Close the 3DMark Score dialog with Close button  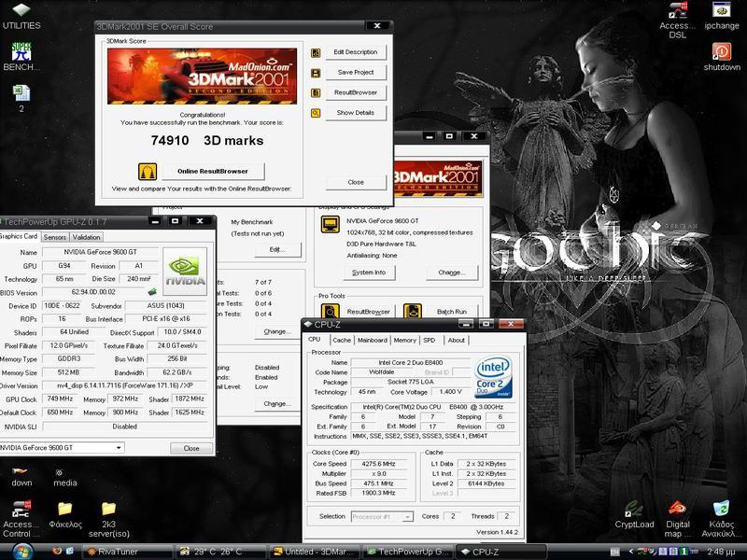[356, 182]
